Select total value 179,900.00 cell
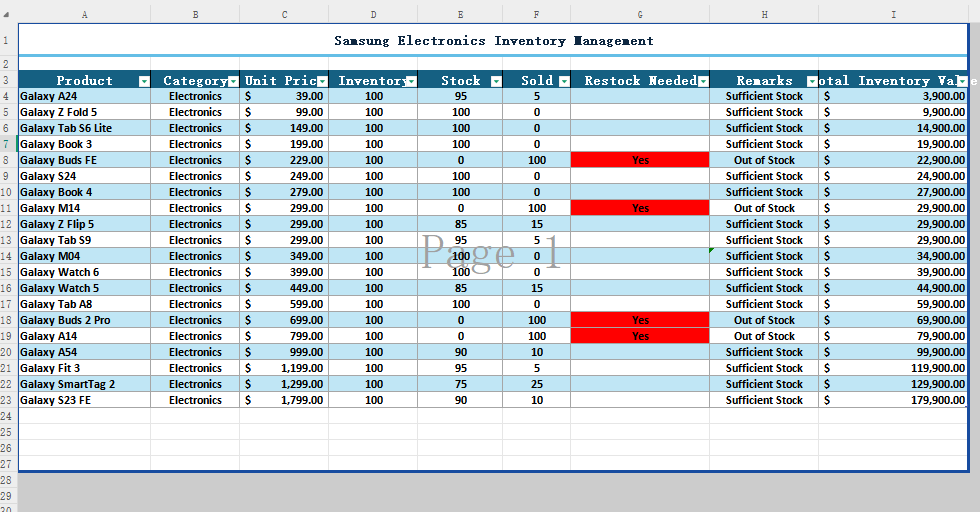The width and height of the screenshot is (980, 512). click(x=893, y=401)
